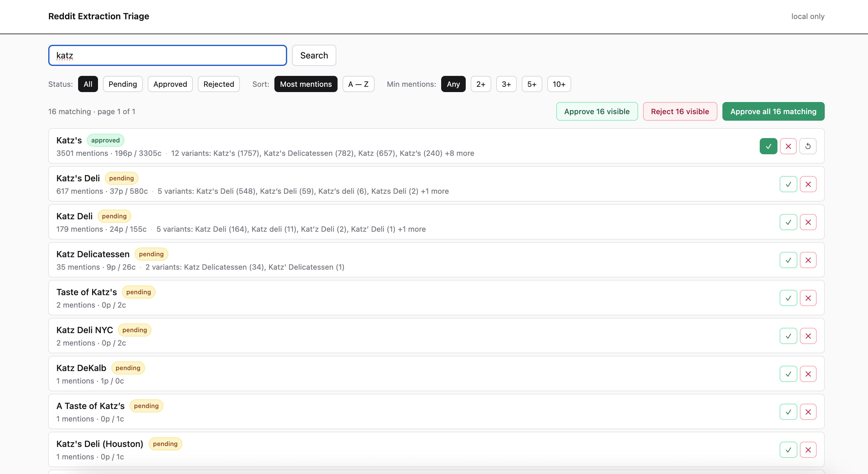868x474 pixels.
Task: Select the Katz Deli NYC title
Action: click(85, 330)
